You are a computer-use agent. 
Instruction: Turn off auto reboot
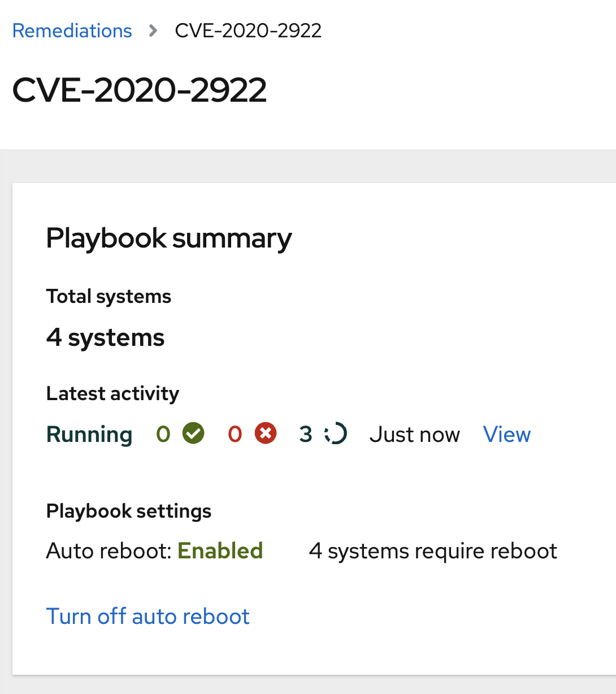[148, 616]
